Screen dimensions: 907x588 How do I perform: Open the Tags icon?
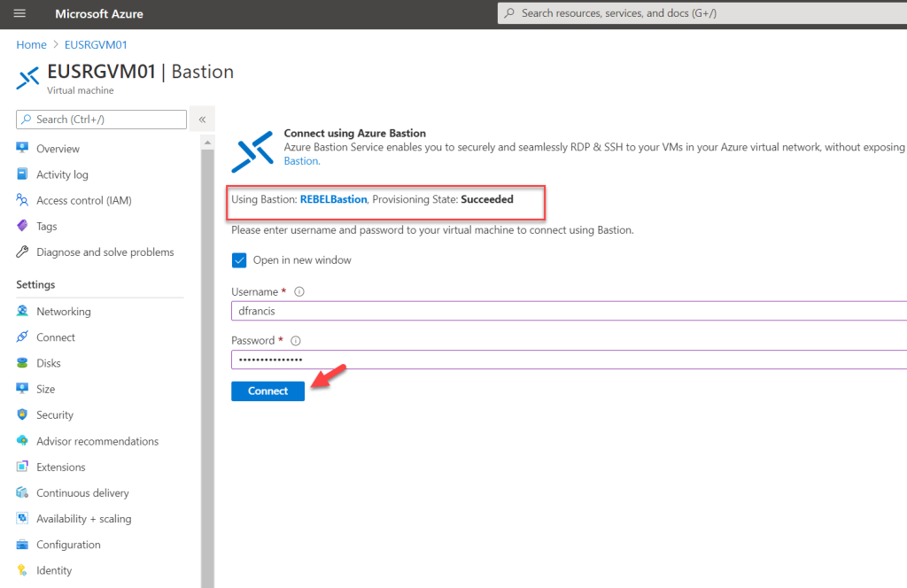click(21, 226)
